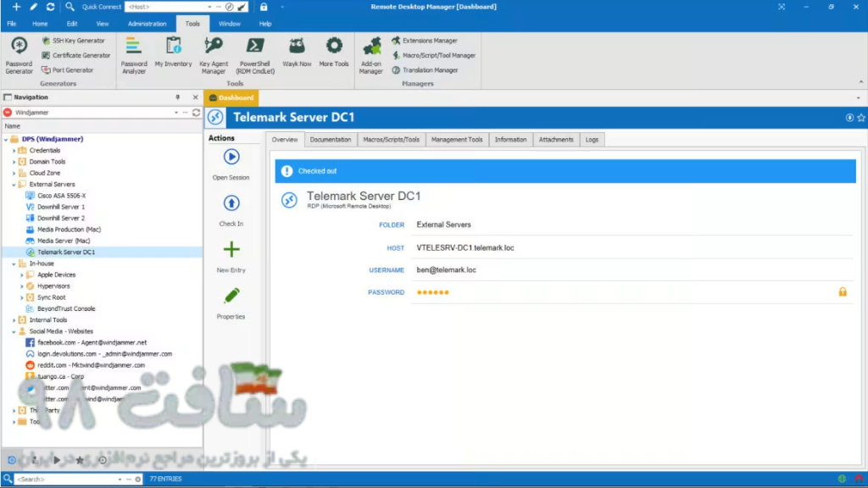This screenshot has height=488, width=868.
Task: Collapse the External Servers folder
Action: click(14, 184)
